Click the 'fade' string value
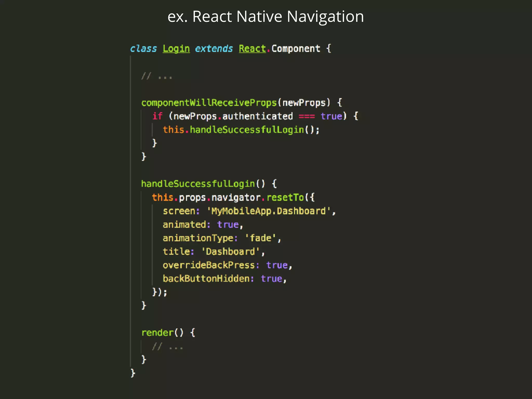Image resolution: width=532 pixels, height=399 pixels. point(261,238)
